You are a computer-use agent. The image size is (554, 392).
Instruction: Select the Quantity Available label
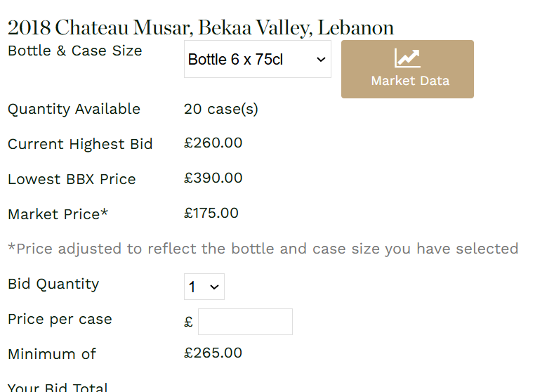(74, 109)
